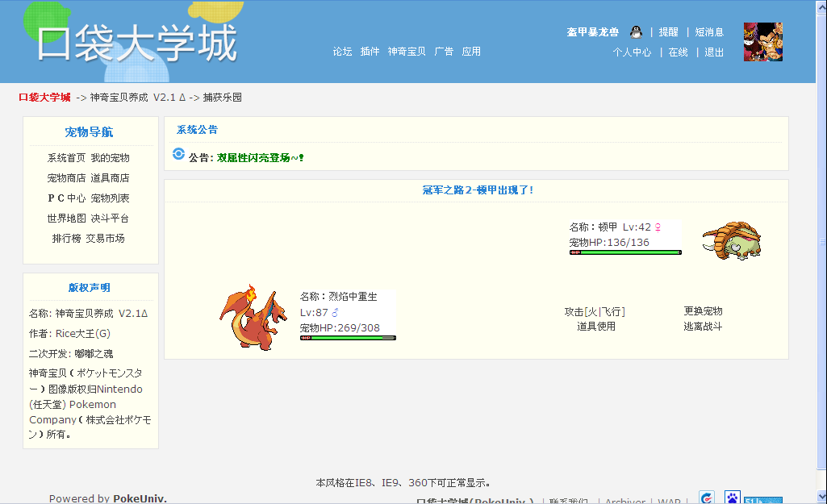
Task: Choose 更换宠物 in battle
Action: (703, 311)
